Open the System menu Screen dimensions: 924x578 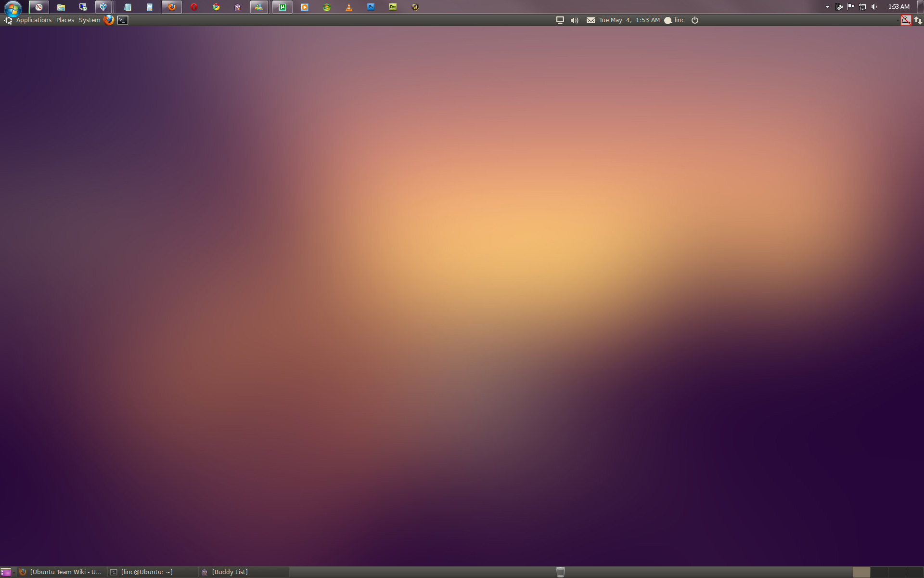pos(90,20)
